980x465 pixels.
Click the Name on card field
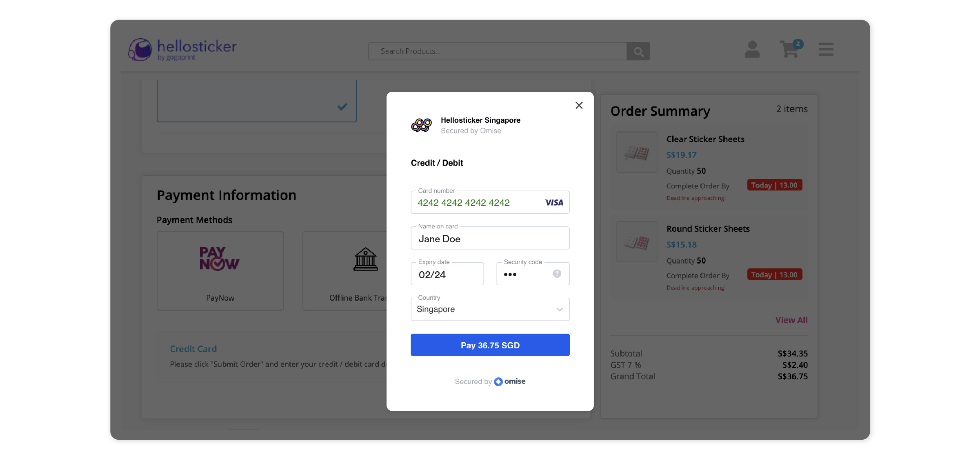coord(490,238)
